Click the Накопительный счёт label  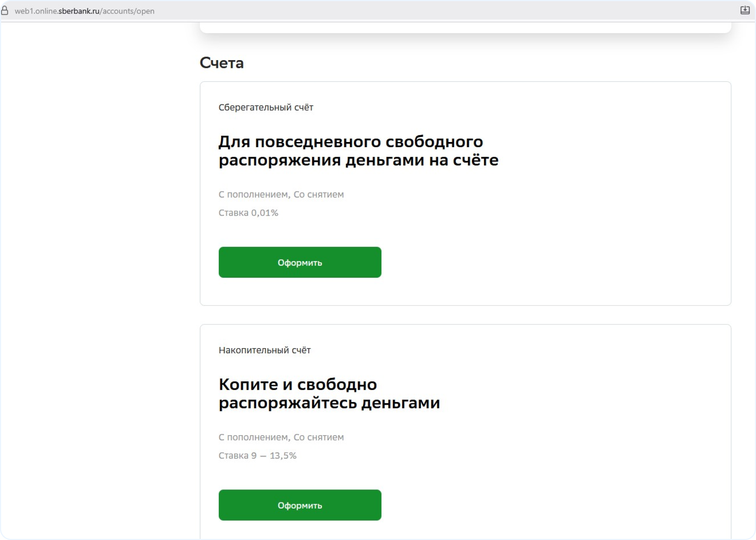(265, 350)
